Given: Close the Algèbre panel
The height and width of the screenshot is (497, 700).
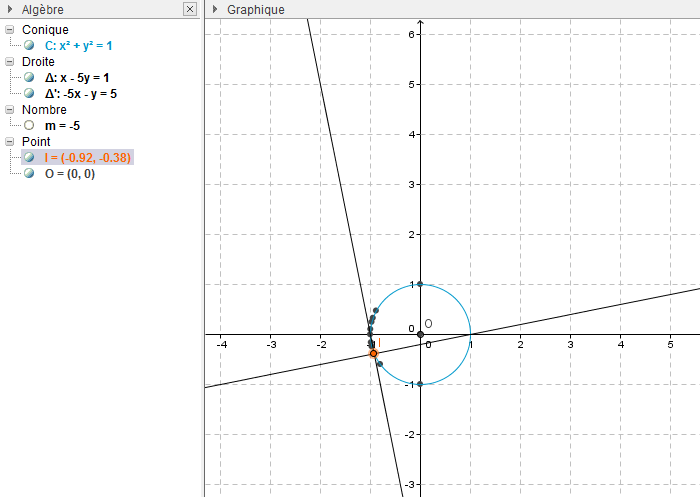Looking at the screenshot, I should coord(190,9).
